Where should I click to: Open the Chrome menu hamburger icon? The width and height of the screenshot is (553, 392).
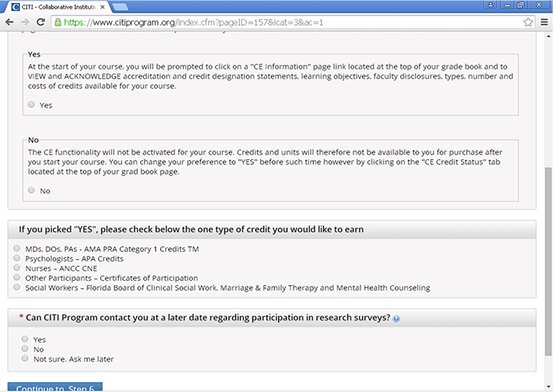tap(544, 22)
